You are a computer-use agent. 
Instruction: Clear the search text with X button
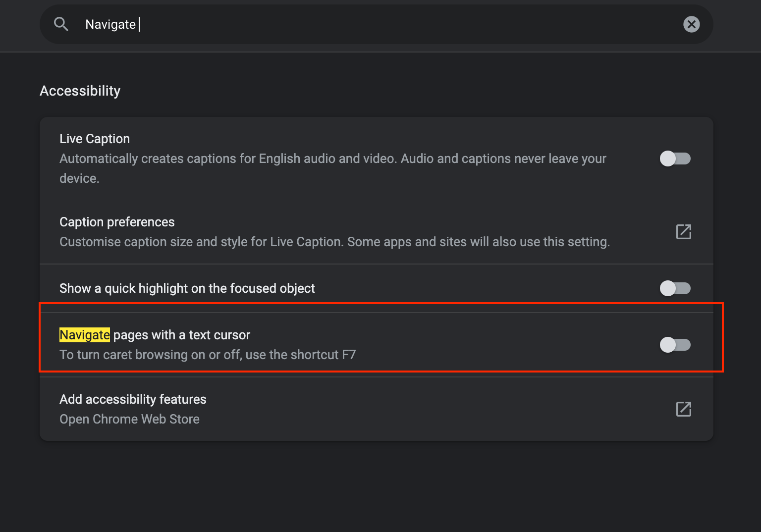click(x=691, y=24)
